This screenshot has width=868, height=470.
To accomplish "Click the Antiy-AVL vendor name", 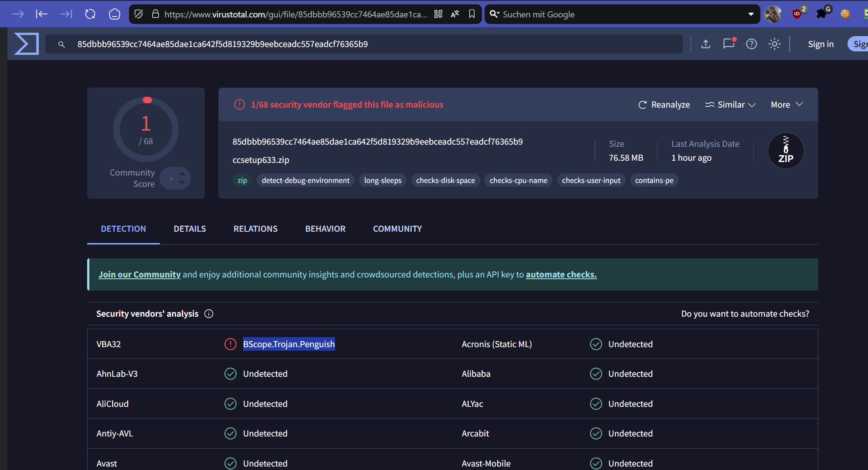I will pos(115,433).
